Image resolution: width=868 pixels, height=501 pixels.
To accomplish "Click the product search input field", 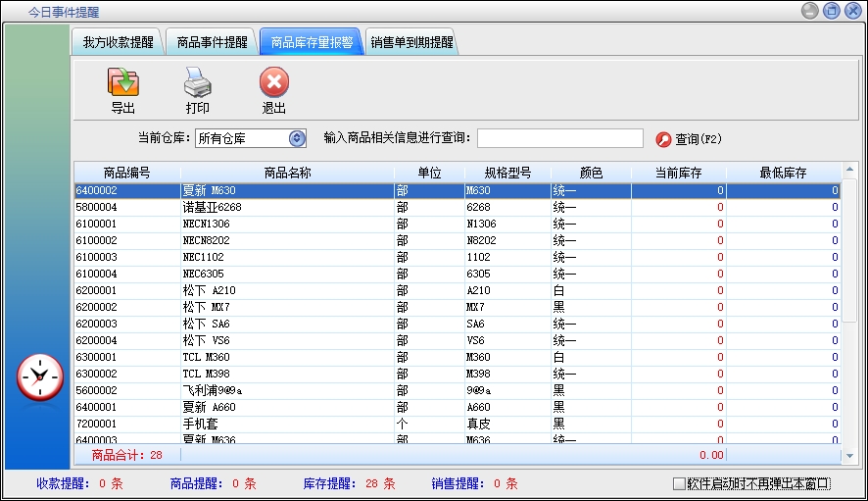I will click(x=559, y=138).
